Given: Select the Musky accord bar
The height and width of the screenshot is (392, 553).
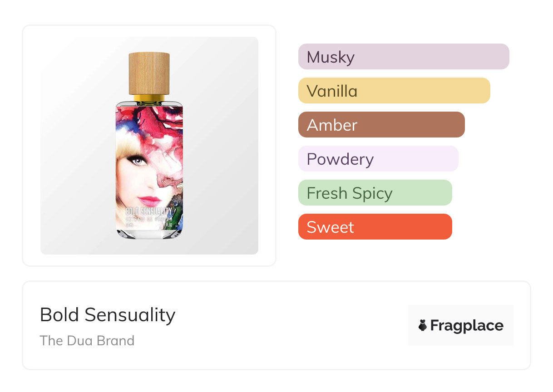Looking at the screenshot, I should [403, 57].
